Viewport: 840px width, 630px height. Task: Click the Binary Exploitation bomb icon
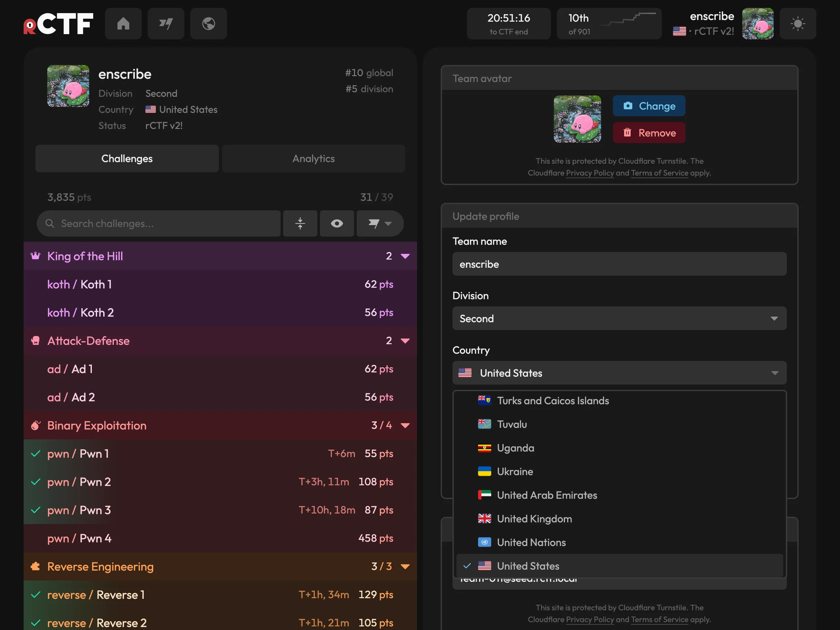click(35, 425)
